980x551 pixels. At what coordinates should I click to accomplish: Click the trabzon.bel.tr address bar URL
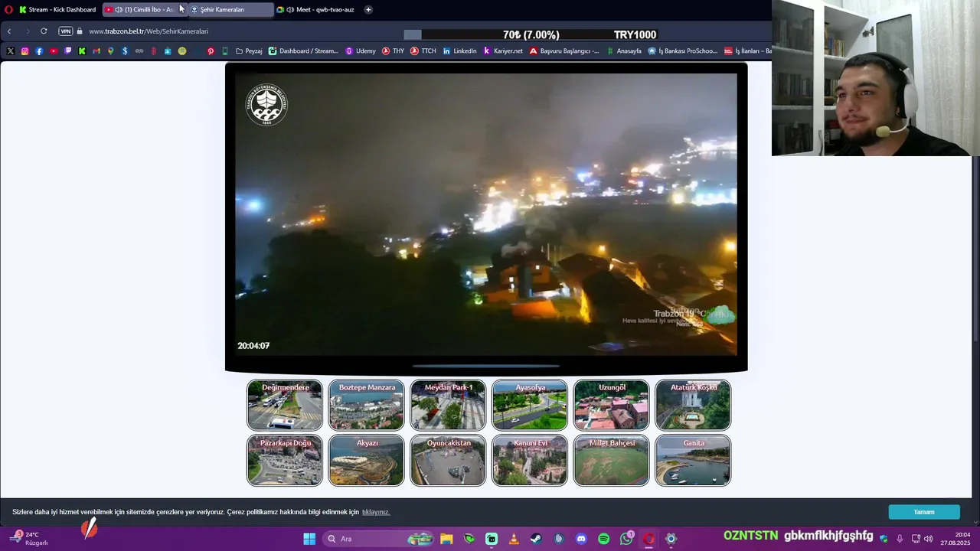coord(149,31)
